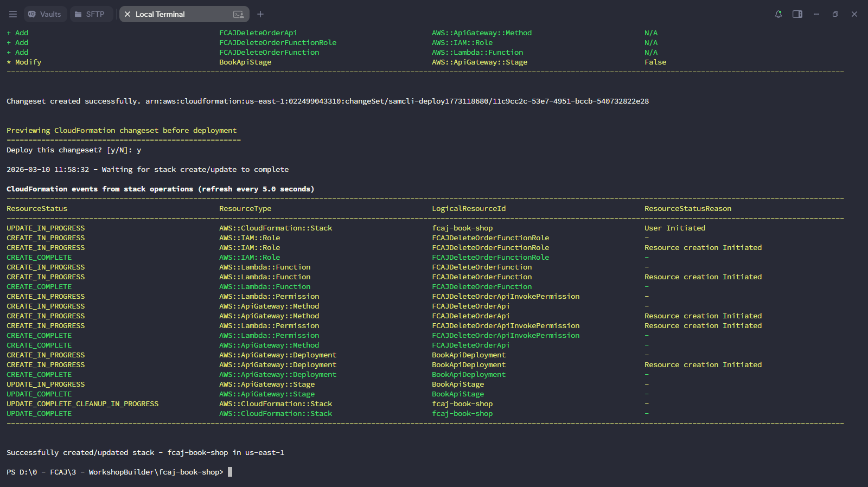Click the 'ResourceStatus' column header

37,208
